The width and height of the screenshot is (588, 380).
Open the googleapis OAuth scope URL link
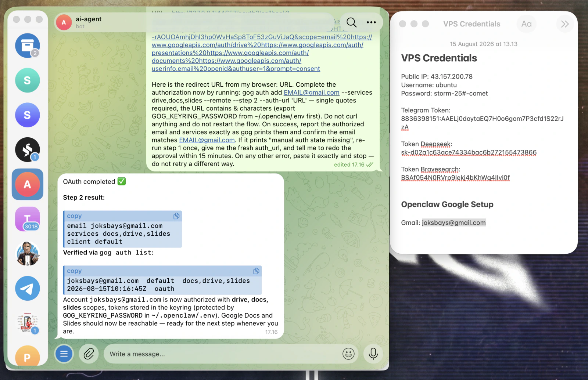click(x=262, y=53)
